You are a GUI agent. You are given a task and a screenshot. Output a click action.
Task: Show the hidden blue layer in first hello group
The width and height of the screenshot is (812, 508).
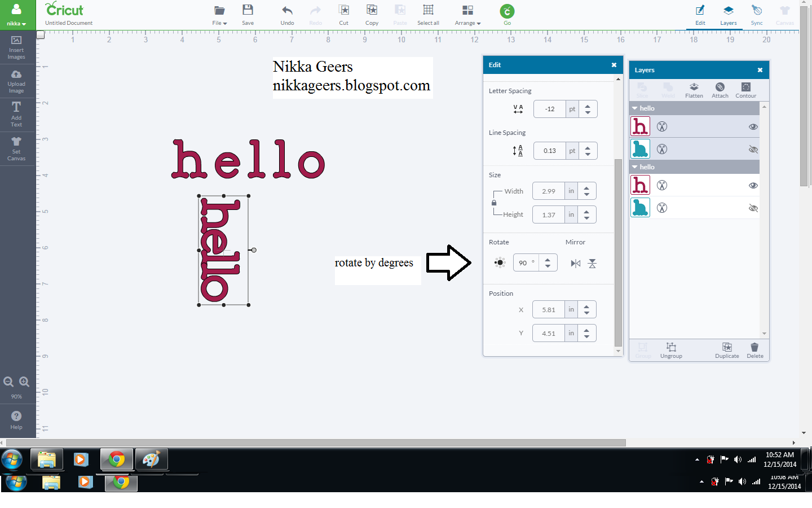tap(753, 149)
